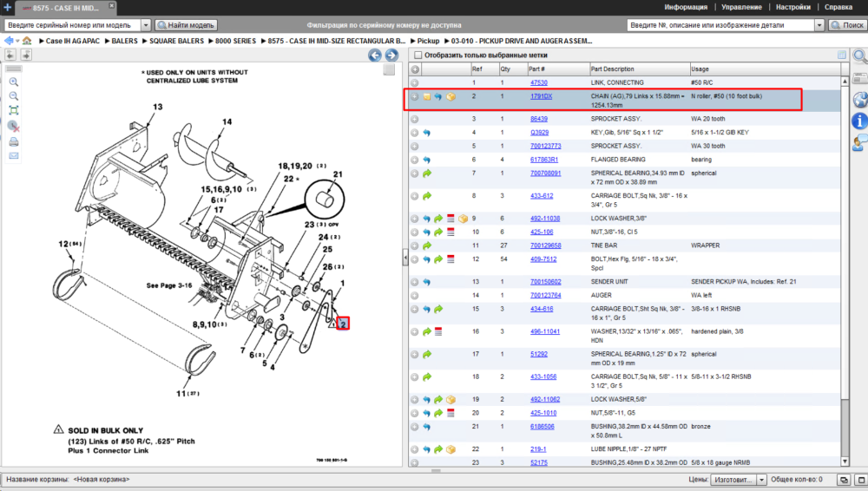Add AUGER 700123764 with plus toggle
This screenshot has height=491, width=868.
(x=415, y=296)
